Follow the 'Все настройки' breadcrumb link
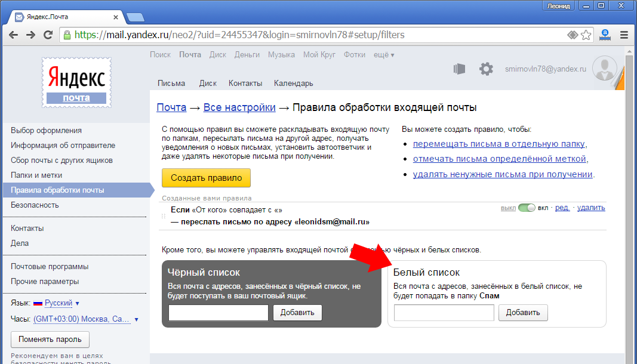The width and height of the screenshot is (637, 364). click(239, 107)
